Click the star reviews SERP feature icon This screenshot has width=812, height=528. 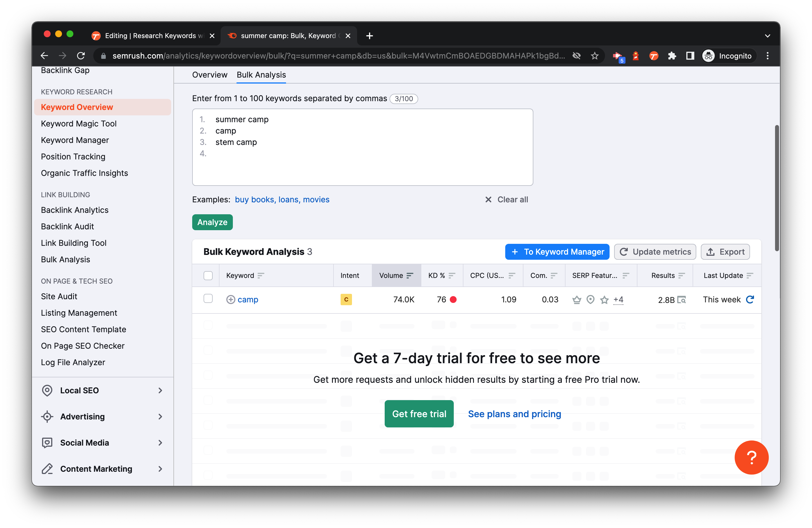(604, 300)
